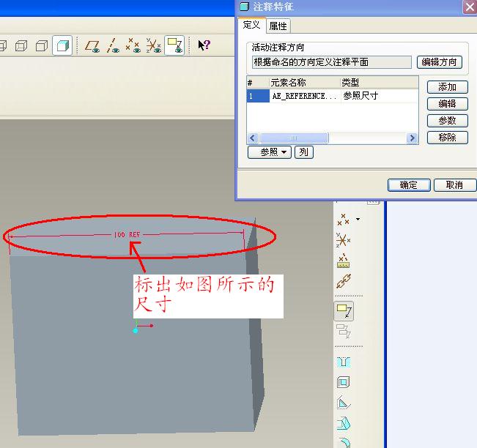477x448 pixels.
Task: Toggle datum axes display in top toolbar
Action: [x=113, y=45]
